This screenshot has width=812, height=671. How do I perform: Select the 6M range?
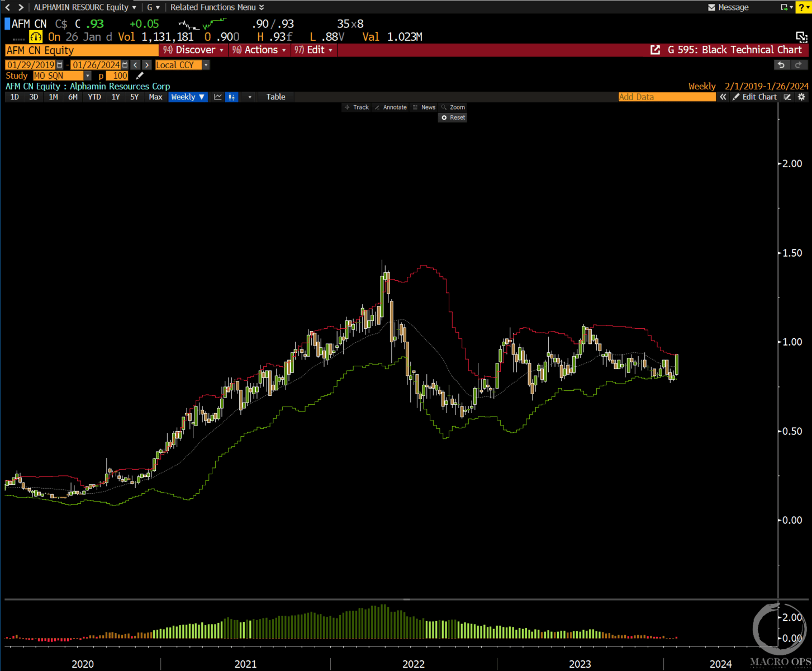click(73, 97)
